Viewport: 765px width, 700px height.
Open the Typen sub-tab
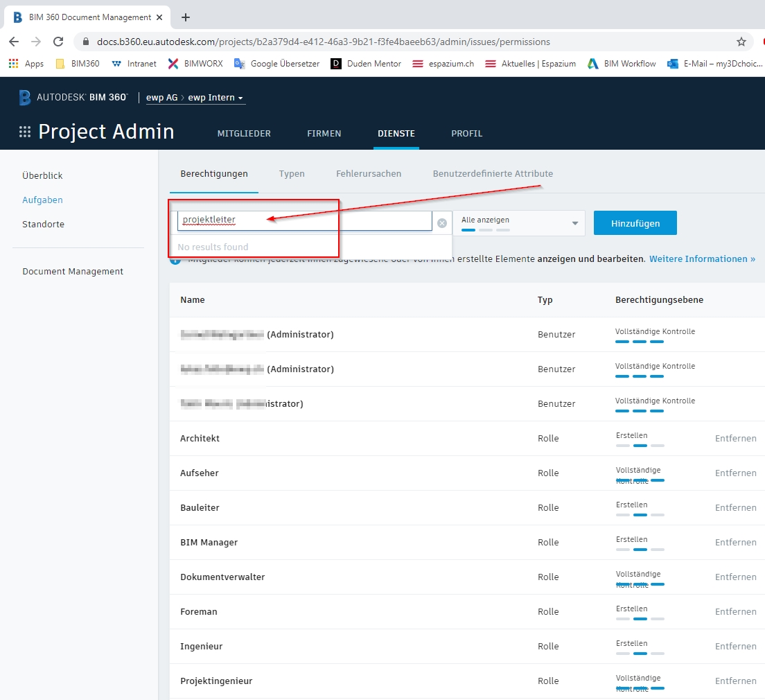292,174
